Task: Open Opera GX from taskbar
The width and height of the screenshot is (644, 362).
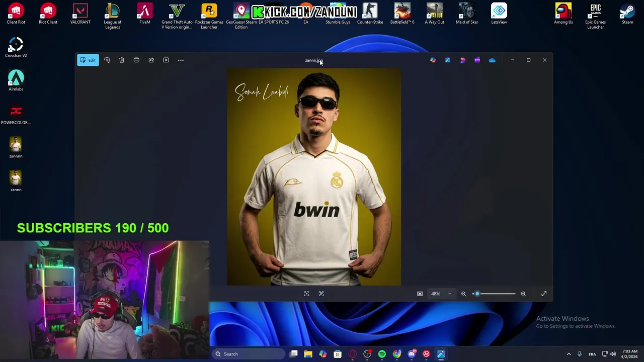Action: click(353, 354)
